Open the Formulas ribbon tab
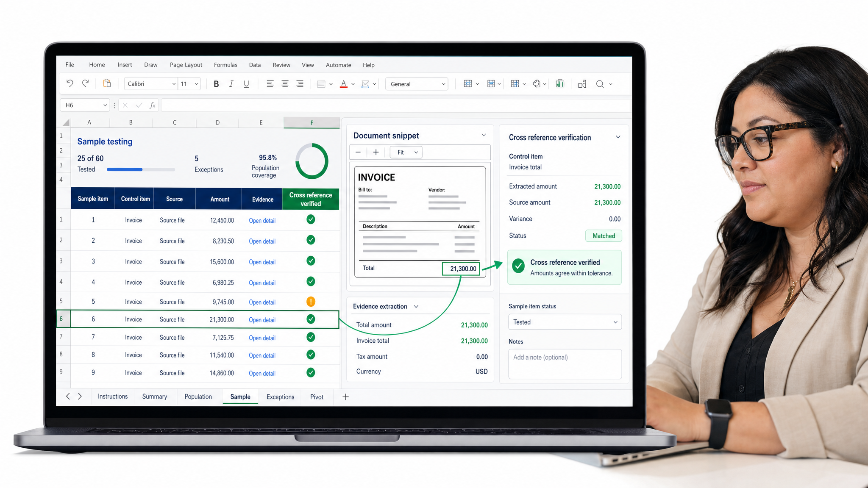 pos(225,65)
